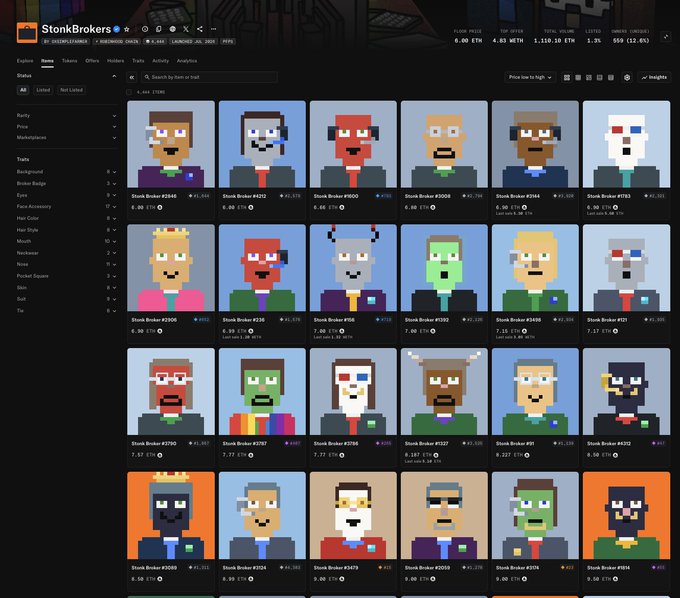Image resolution: width=680 pixels, height=598 pixels.
Task: Click the rarity rank diamond on Stonk Broker #3479
Action: tap(380, 567)
